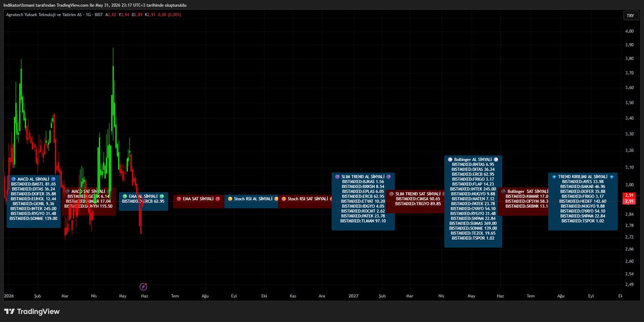Screen dimensions: 644x322
Task: Click BISTMIXED:KOCMT 2.62 row
Action: pyautogui.click(x=363, y=211)
